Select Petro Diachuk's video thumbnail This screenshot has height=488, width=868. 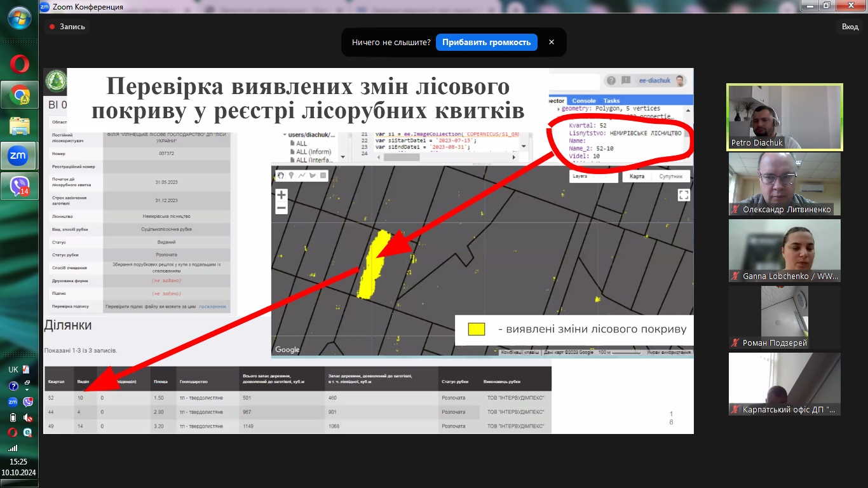click(785, 117)
